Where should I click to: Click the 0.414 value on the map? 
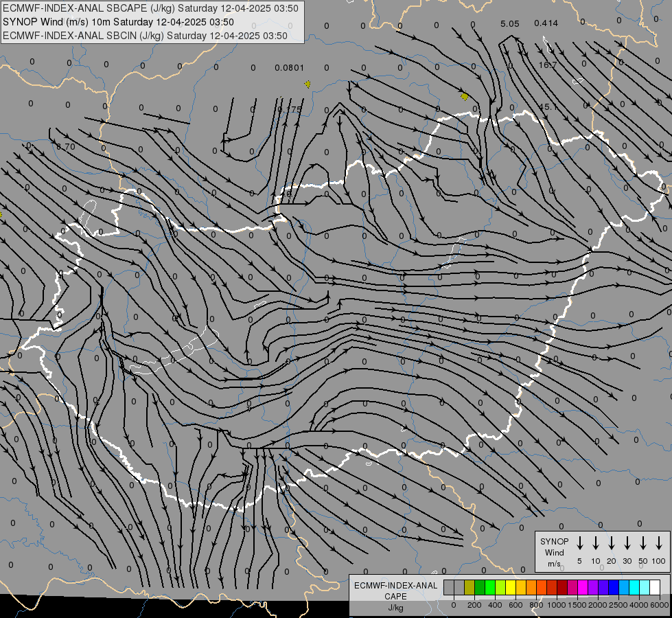tap(546, 23)
